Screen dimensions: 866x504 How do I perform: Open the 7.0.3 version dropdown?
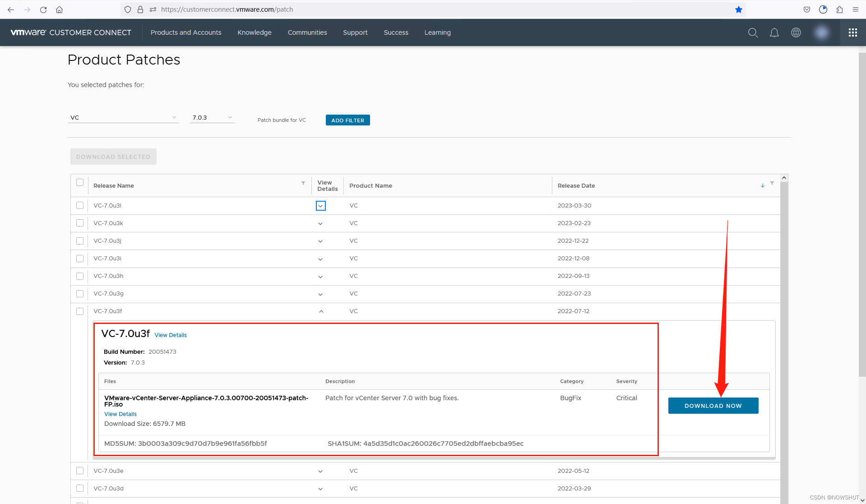pyautogui.click(x=212, y=117)
